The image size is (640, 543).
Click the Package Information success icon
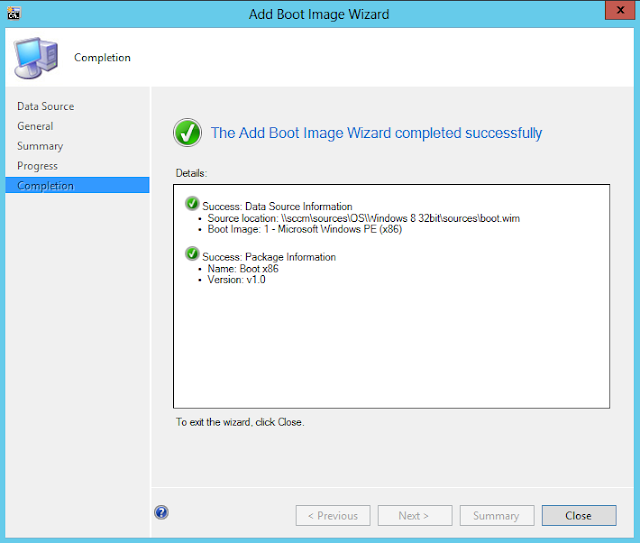tap(192, 255)
